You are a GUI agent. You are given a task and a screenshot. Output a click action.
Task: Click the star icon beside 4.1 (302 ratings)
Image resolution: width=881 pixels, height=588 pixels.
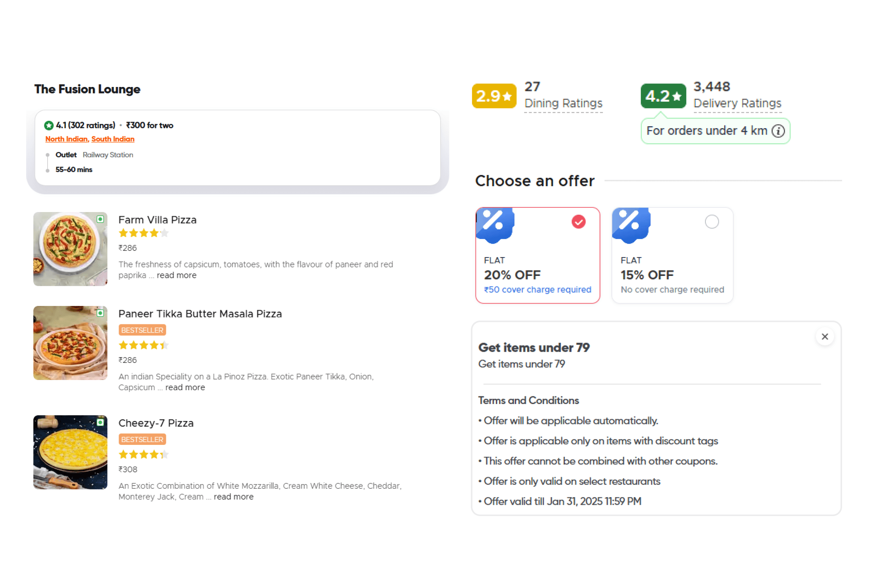49,125
